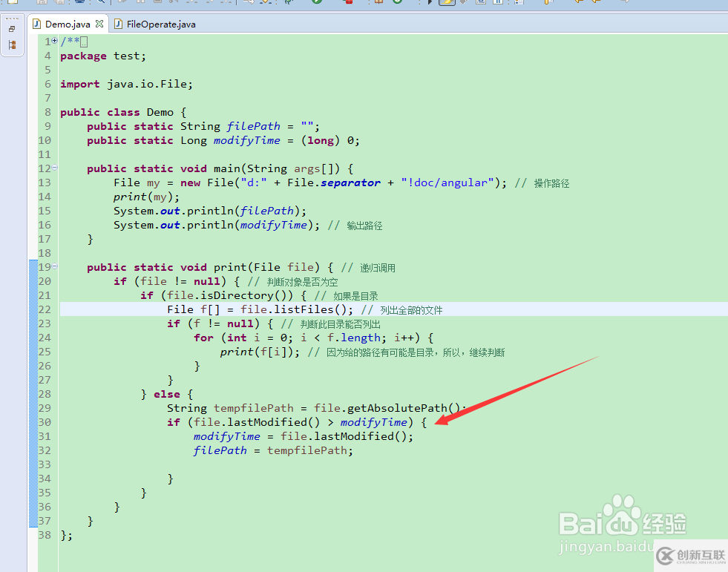
Task: Collapse the print method at line 19
Action: pos(55,266)
